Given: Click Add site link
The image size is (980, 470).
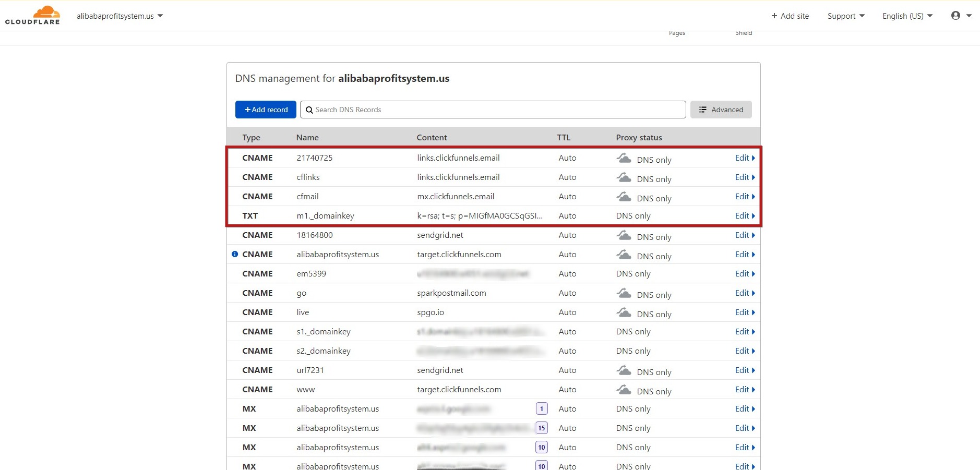Looking at the screenshot, I should pyautogui.click(x=790, y=16).
